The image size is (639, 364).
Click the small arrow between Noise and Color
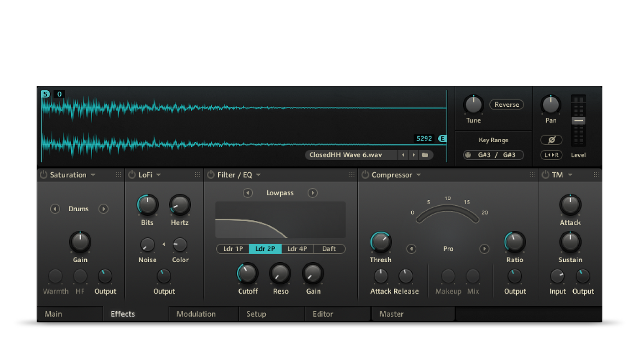[x=163, y=245]
